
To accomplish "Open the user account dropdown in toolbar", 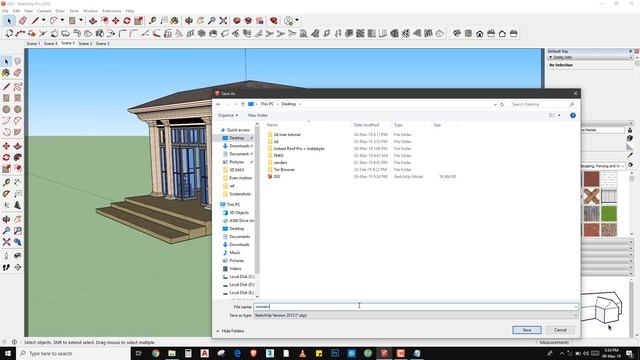I will pos(297,20).
